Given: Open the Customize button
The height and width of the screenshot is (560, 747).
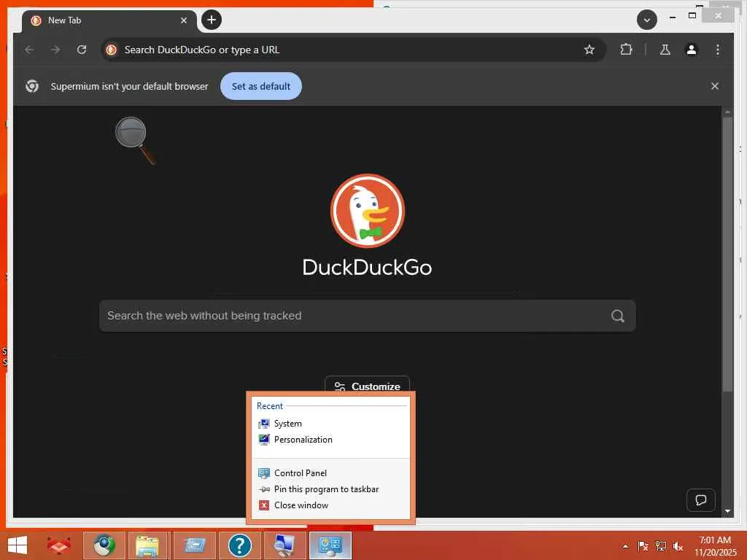Looking at the screenshot, I should pyautogui.click(x=368, y=386).
